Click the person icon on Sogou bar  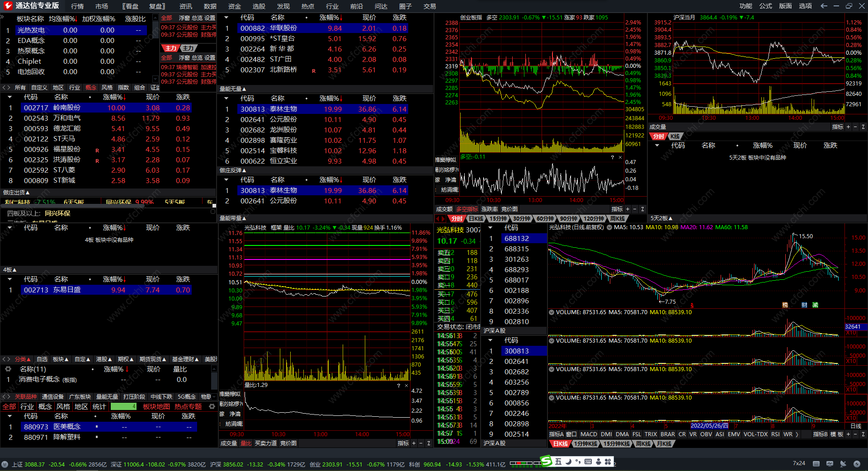click(599, 462)
